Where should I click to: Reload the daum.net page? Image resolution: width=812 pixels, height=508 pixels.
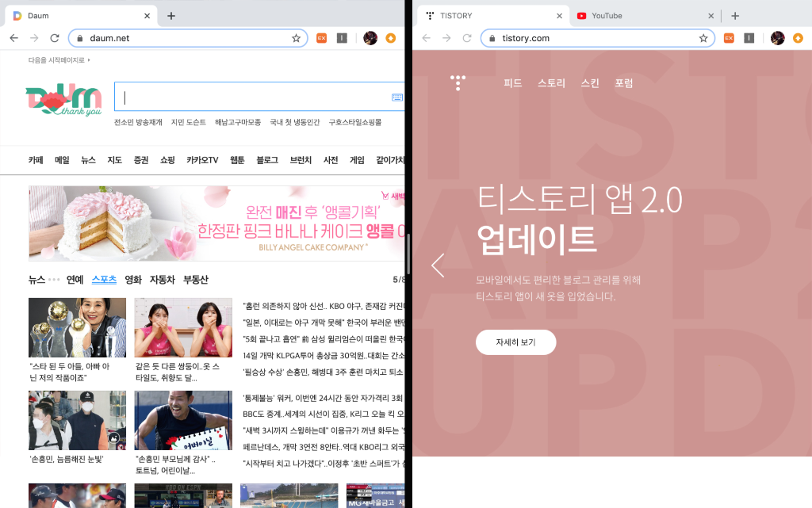coord(55,38)
